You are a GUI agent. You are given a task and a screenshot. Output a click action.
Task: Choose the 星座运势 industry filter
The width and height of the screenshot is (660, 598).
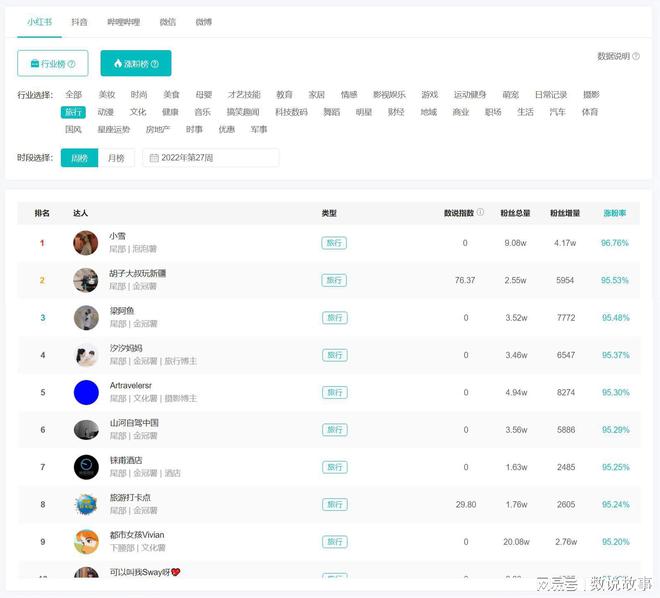click(x=114, y=129)
